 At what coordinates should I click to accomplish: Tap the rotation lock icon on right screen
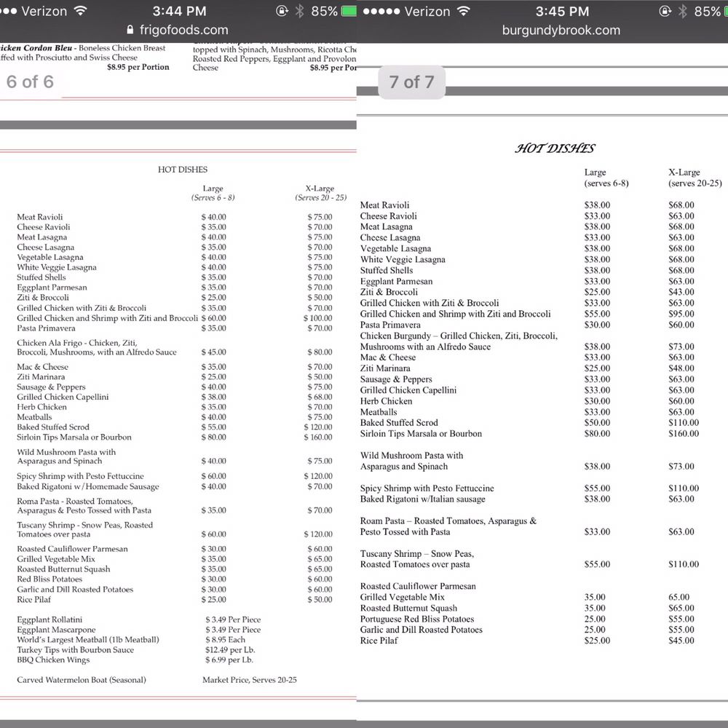[665, 12]
